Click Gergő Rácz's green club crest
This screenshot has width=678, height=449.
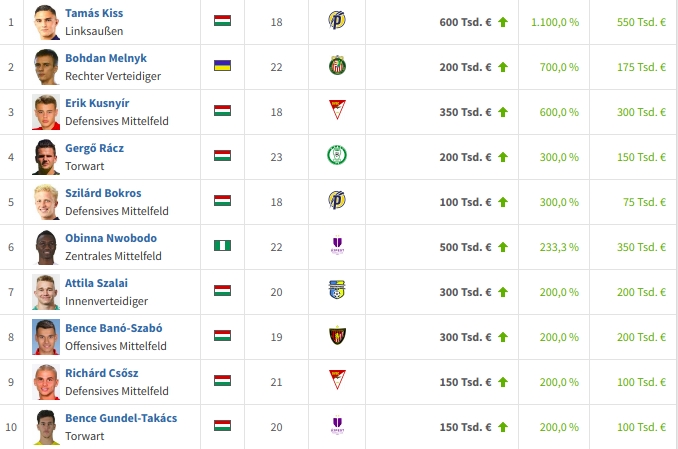337,156
